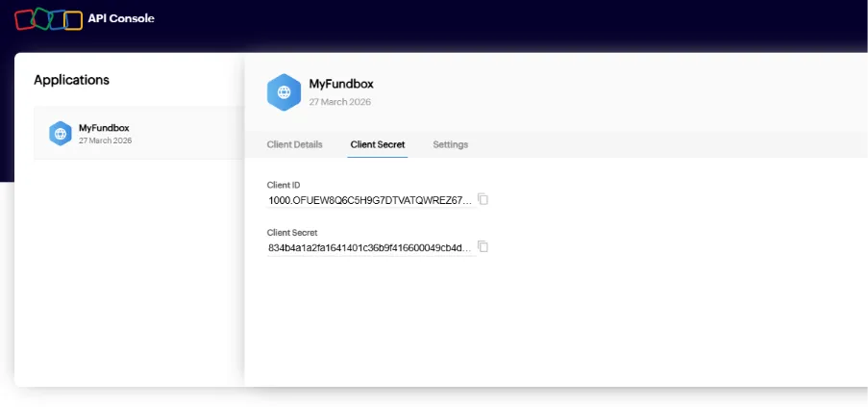The width and height of the screenshot is (868, 407).
Task: Click the Zoho logo in the header
Action: [x=49, y=19]
